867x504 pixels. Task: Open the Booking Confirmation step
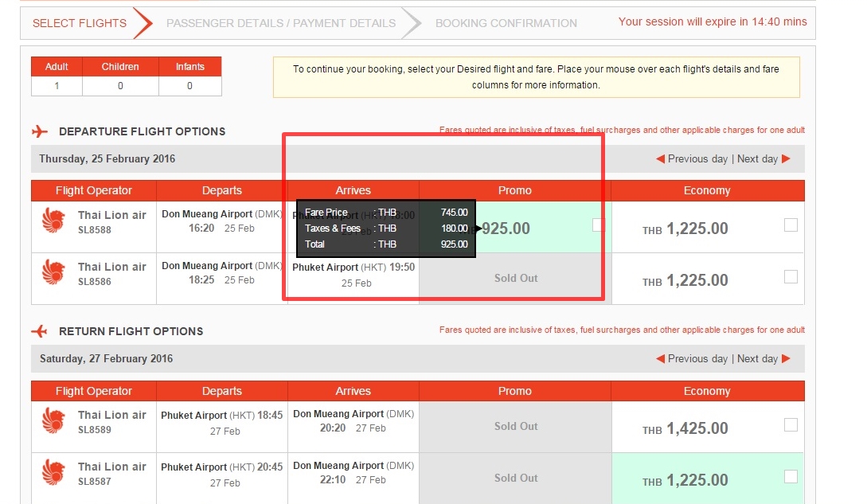click(x=506, y=23)
